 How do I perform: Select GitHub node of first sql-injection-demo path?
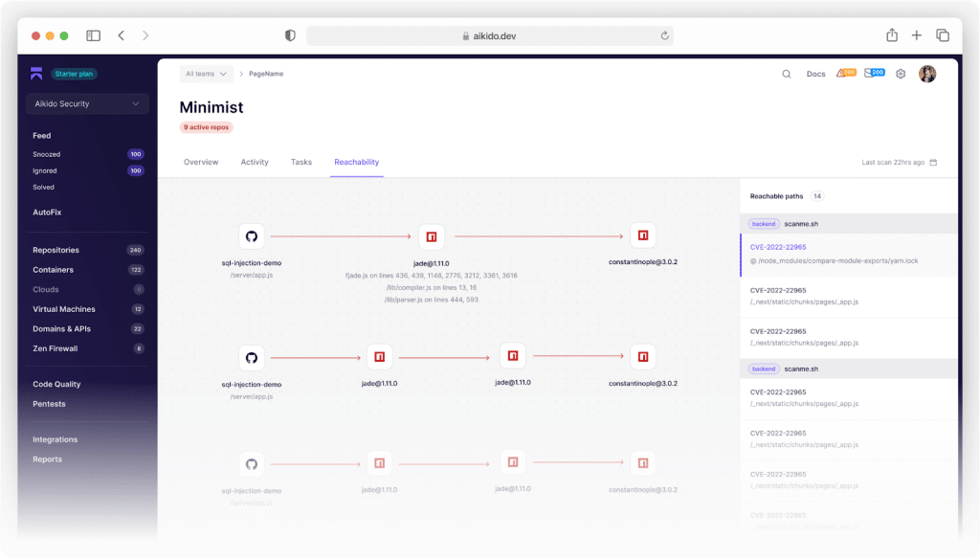point(252,236)
